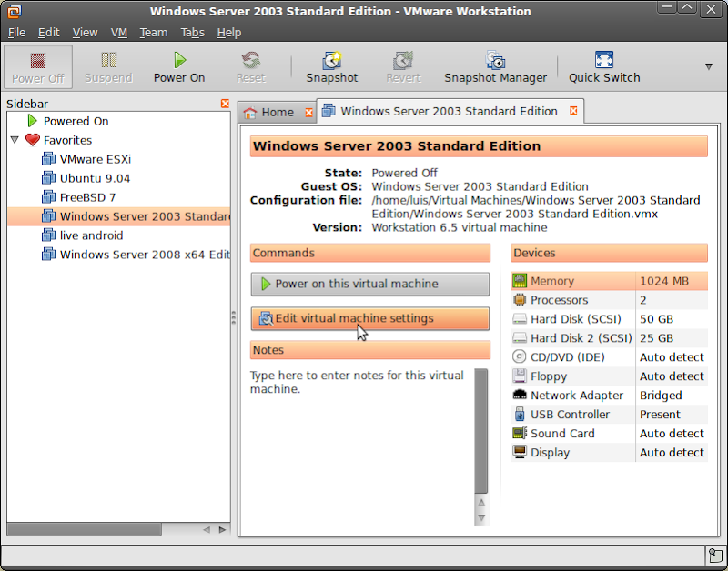The height and width of the screenshot is (571, 728).
Task: Close the Home tab
Action: click(x=308, y=112)
